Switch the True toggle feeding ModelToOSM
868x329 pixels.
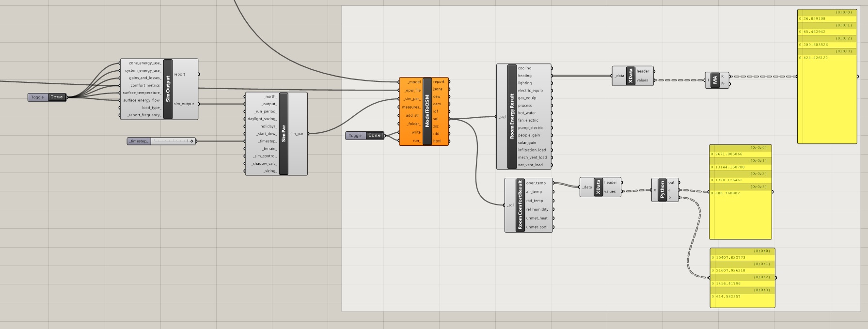[x=374, y=136]
